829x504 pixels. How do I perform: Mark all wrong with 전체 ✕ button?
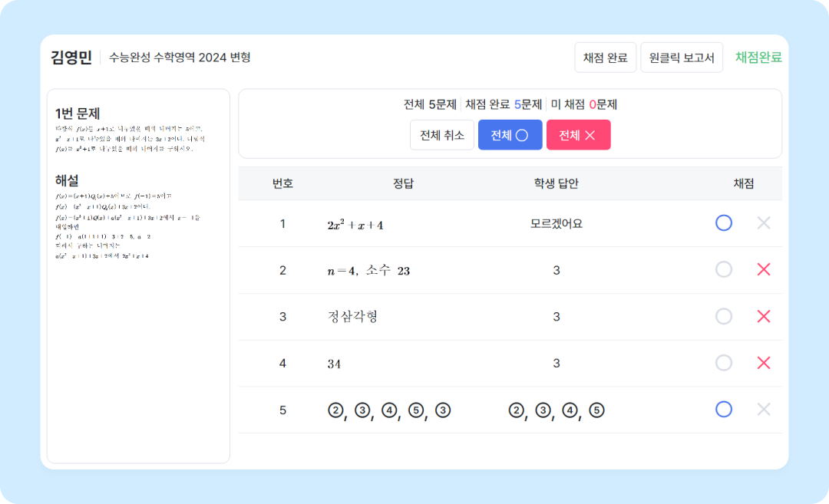tap(578, 135)
